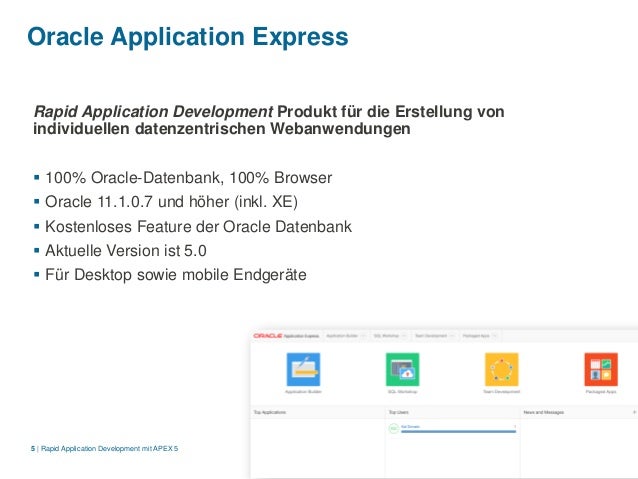Expand the SQL Workshop tab dropdown arrow
The image size is (638, 479).
[404, 336]
